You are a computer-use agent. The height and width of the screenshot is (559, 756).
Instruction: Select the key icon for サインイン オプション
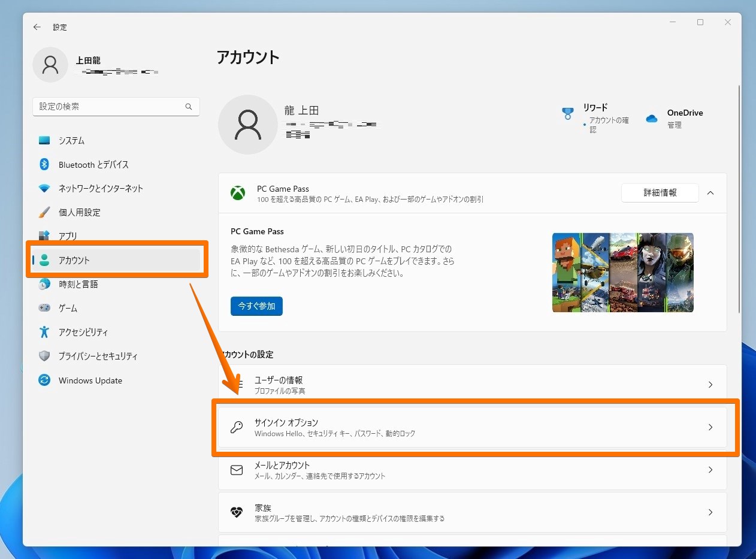236,427
